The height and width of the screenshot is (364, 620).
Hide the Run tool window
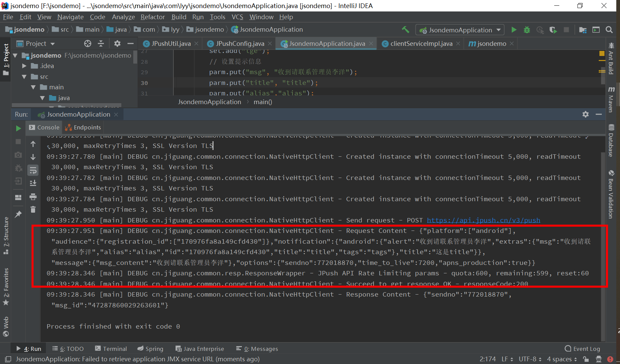pos(599,114)
